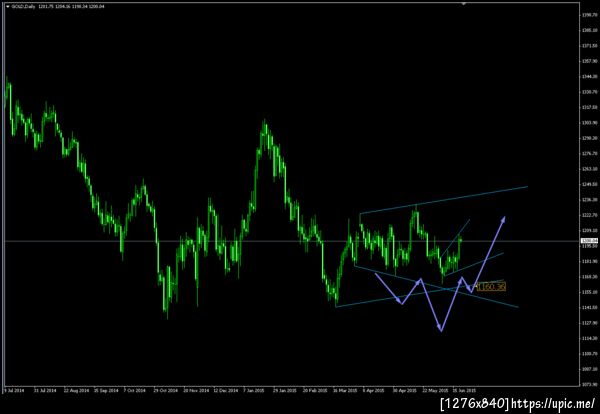Click the triangle before GOLD,Daily title

[7, 7]
